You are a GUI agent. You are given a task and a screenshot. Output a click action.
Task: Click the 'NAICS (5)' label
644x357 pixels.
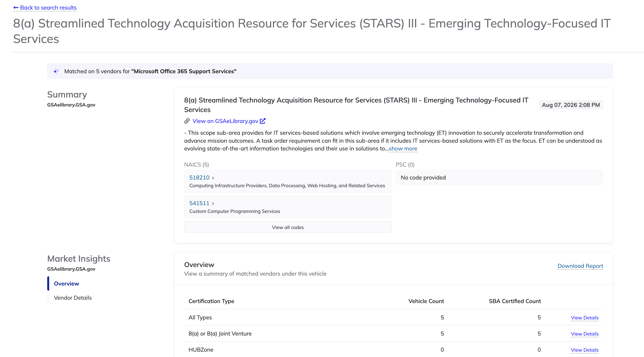[x=197, y=165]
